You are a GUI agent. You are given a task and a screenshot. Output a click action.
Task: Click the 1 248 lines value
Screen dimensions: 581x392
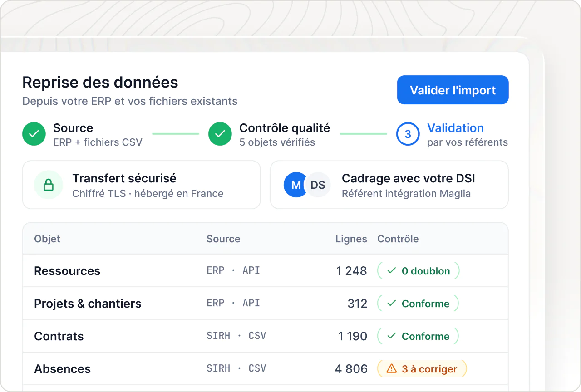click(352, 271)
